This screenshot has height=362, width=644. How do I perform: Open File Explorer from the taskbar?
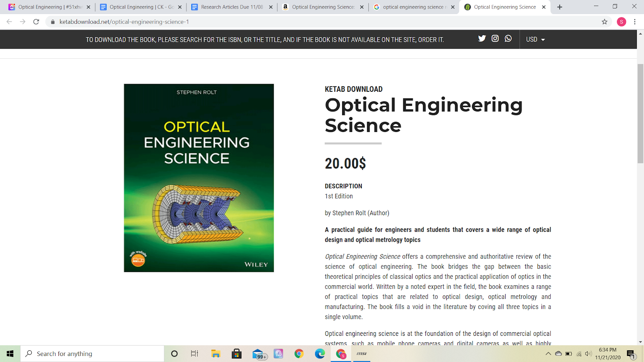click(216, 354)
